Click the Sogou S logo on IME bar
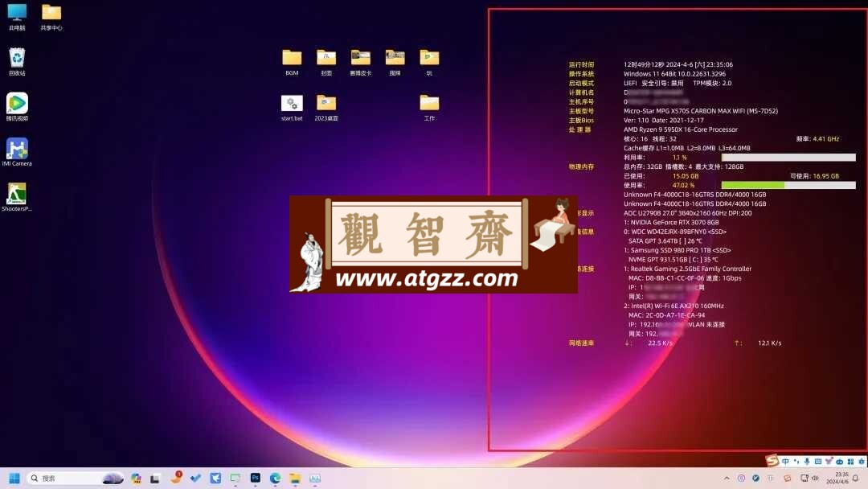Viewport: 868px width, 489px height. [772, 461]
